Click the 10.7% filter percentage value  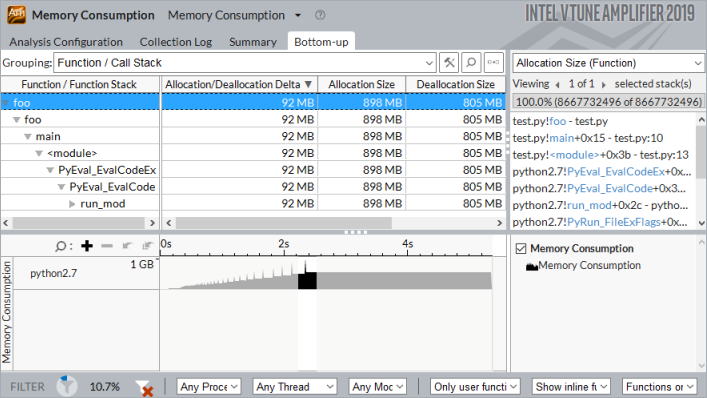click(x=105, y=387)
